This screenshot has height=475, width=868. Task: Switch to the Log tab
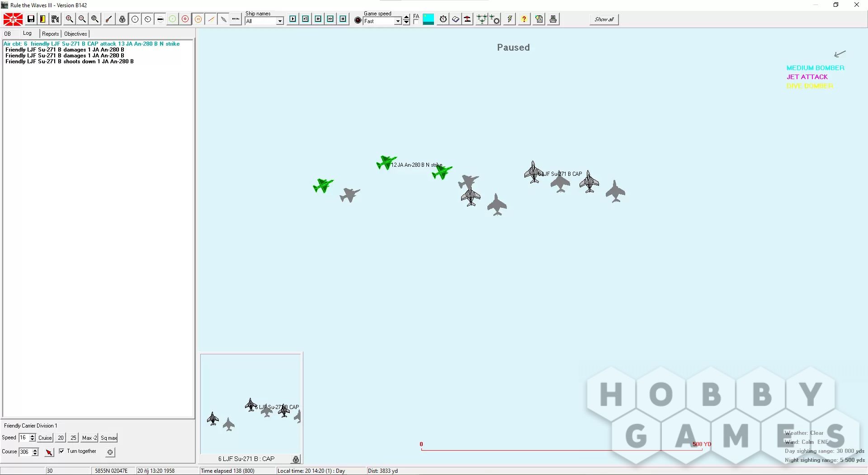coord(28,33)
